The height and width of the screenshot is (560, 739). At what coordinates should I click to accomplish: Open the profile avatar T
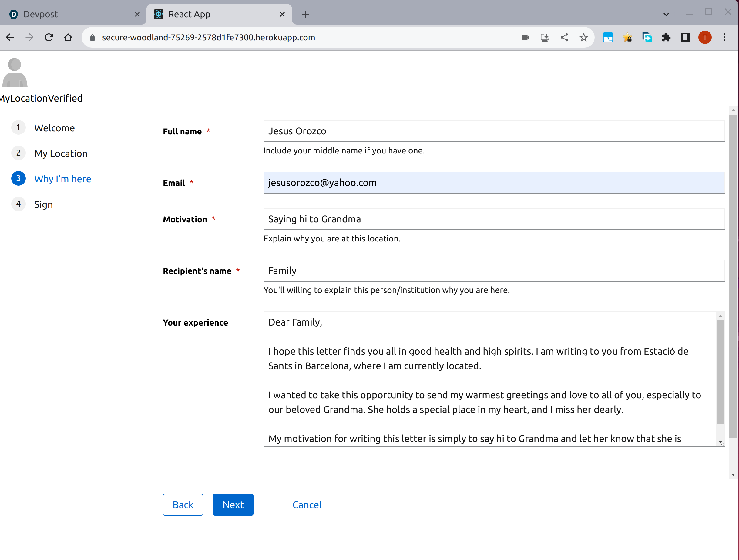pyautogui.click(x=705, y=37)
